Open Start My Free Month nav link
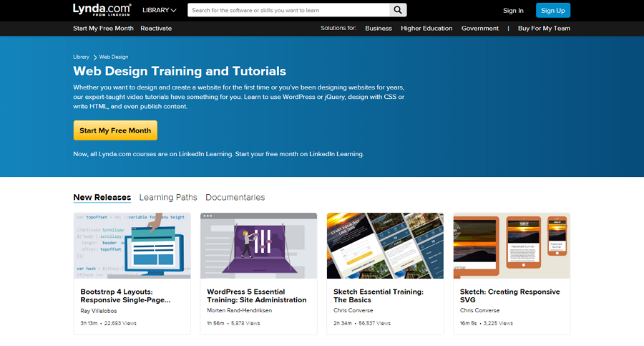The height and width of the screenshot is (346, 644). click(103, 29)
